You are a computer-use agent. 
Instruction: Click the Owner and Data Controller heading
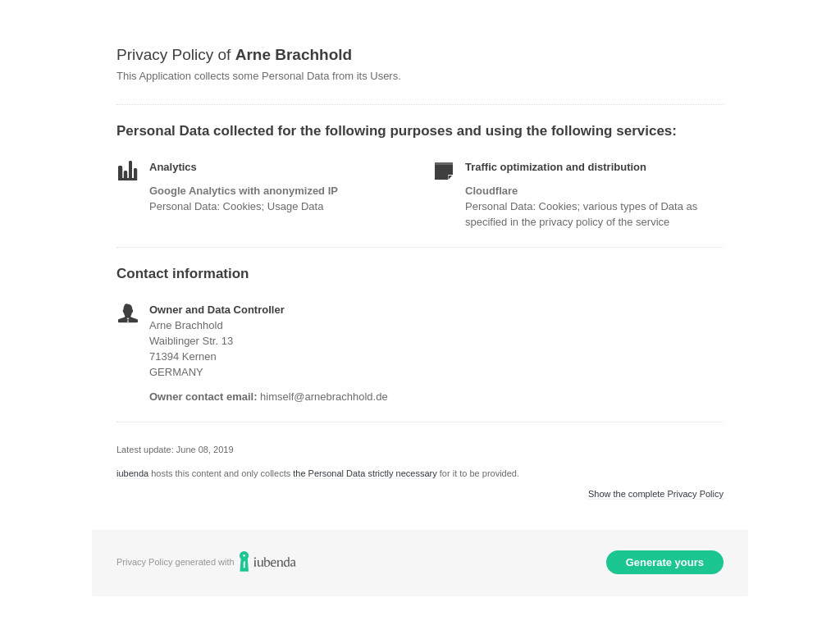217,309
